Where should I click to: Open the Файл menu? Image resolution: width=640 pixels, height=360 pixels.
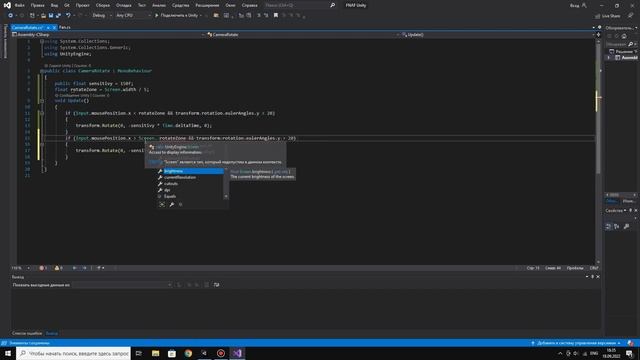20,5
